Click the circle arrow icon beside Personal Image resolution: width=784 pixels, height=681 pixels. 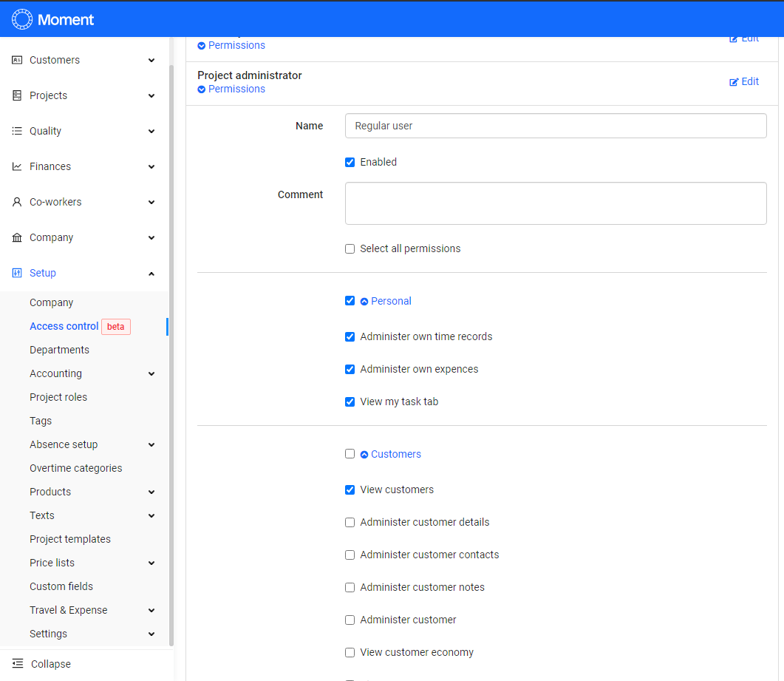364,302
